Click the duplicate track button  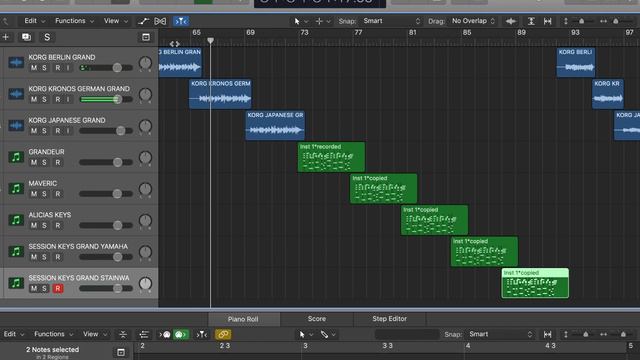click(x=27, y=37)
